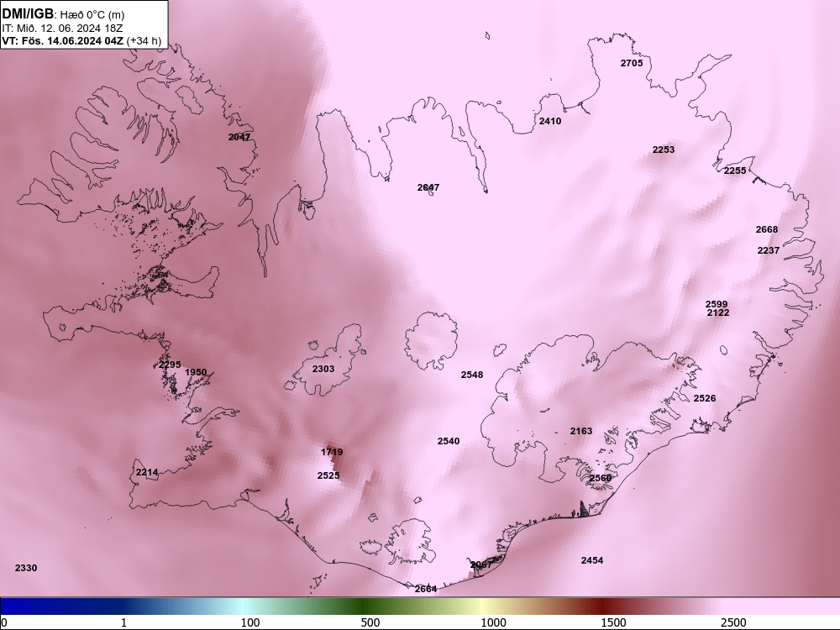This screenshot has width=840, height=630.
Task: Select the VT valid time line
Action: (81, 40)
